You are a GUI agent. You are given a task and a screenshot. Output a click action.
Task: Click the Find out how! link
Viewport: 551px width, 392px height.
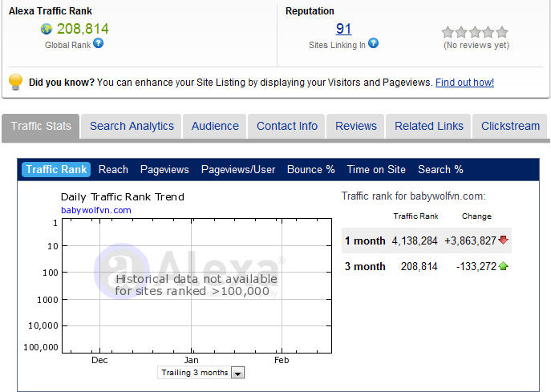tap(464, 83)
